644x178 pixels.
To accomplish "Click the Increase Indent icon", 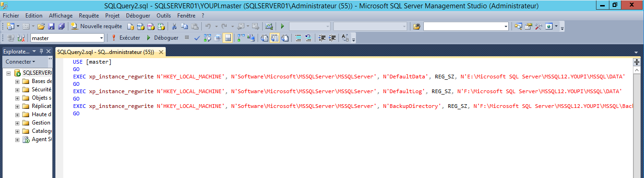I will click(x=332, y=38).
